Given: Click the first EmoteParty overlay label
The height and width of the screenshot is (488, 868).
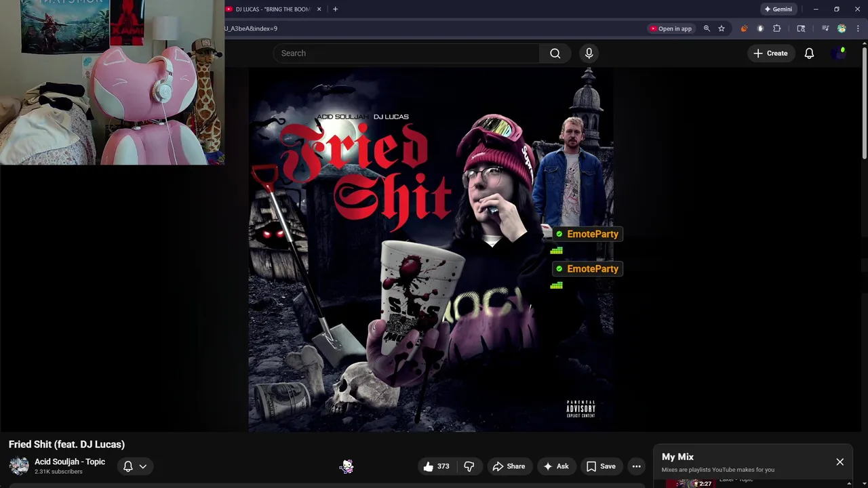Looking at the screenshot, I should [x=587, y=234].
